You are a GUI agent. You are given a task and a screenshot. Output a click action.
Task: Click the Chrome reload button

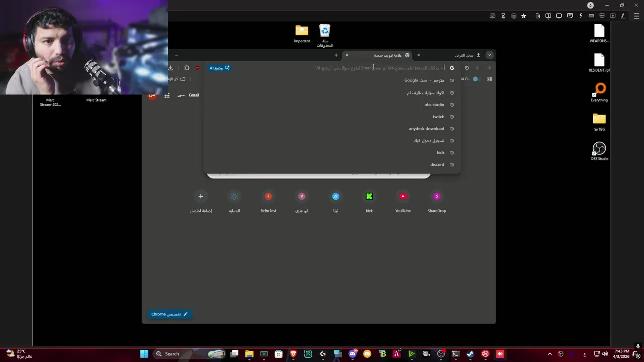point(467,68)
